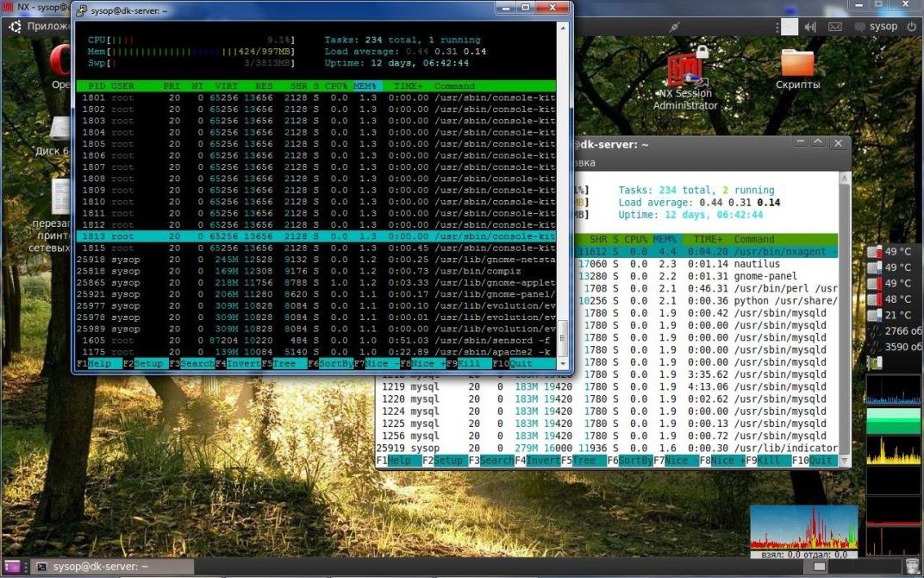
Task: Open the mail envelope indicator
Action: 834,27
